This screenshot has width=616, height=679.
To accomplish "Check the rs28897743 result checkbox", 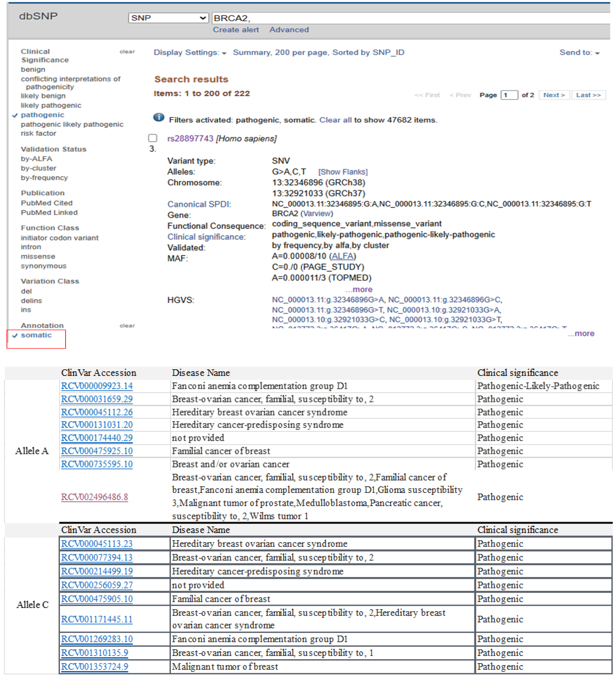I will click(152, 137).
